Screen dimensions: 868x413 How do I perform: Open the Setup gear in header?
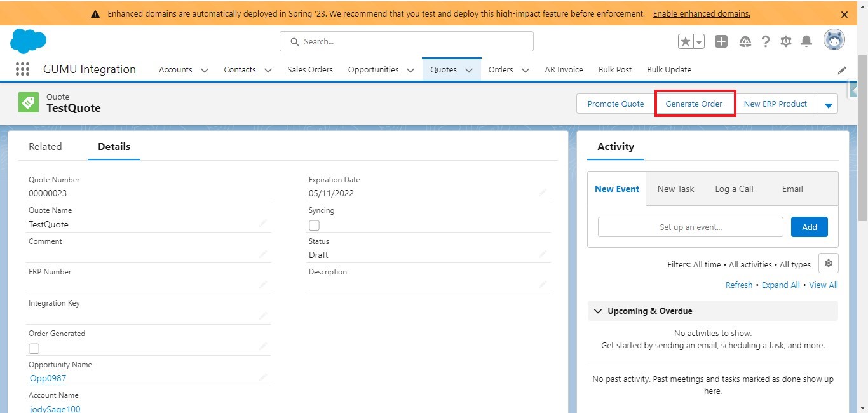click(x=786, y=41)
